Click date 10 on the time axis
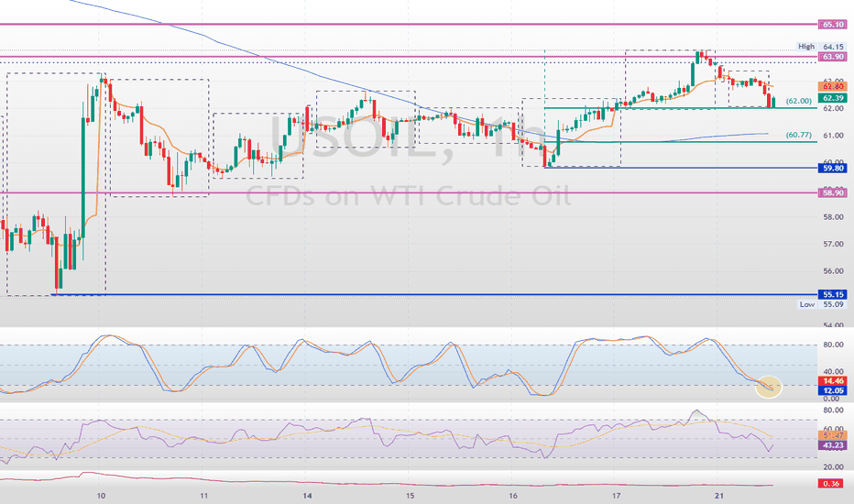The height and width of the screenshot is (504, 854). tap(101, 496)
